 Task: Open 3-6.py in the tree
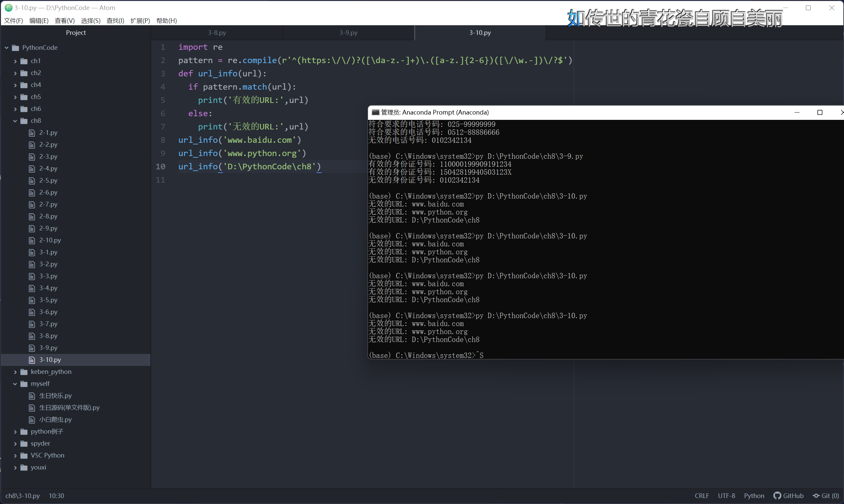click(x=48, y=312)
